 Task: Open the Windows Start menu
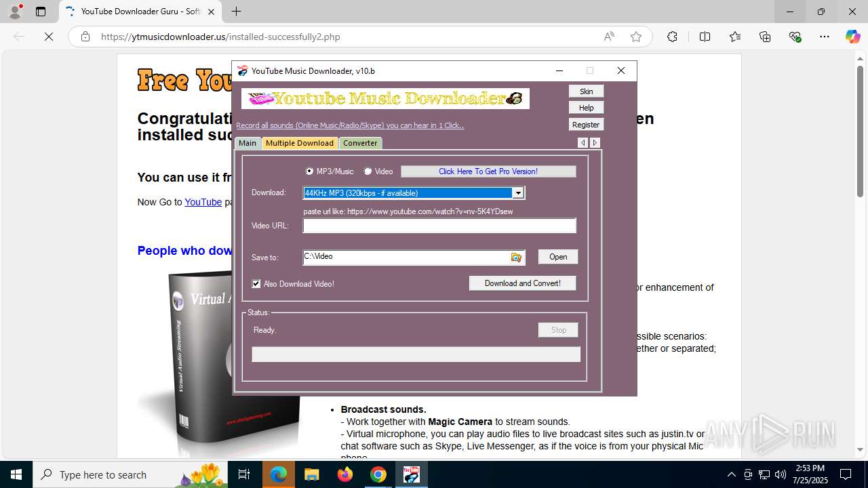point(16,474)
